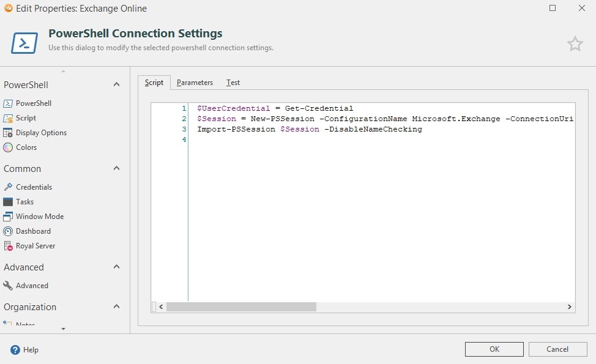
Task: Switch to the Parameters tab
Action: click(195, 83)
